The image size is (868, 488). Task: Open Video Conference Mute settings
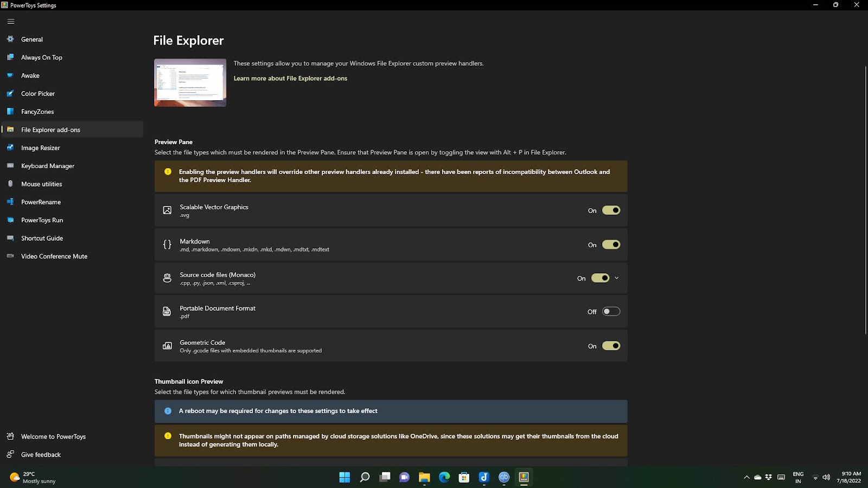[x=72, y=256]
